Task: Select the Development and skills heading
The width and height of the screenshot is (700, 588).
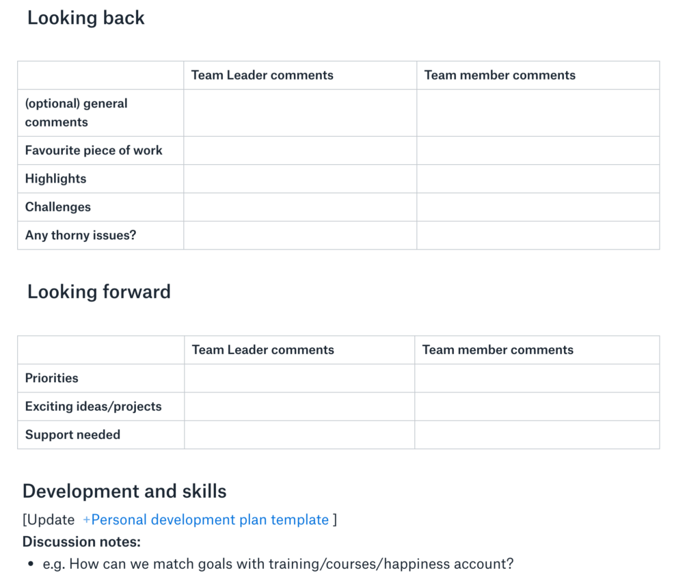Action: pyautogui.click(x=124, y=491)
